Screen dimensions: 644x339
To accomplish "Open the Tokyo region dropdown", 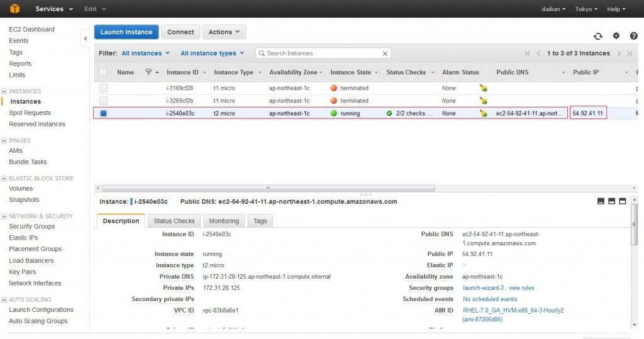I will click(586, 9).
